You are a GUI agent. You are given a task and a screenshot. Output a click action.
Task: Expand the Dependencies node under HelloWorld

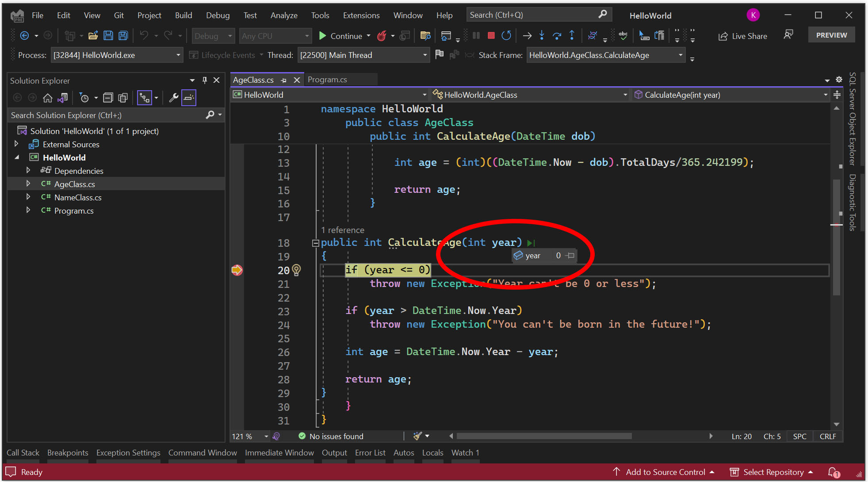(x=28, y=170)
